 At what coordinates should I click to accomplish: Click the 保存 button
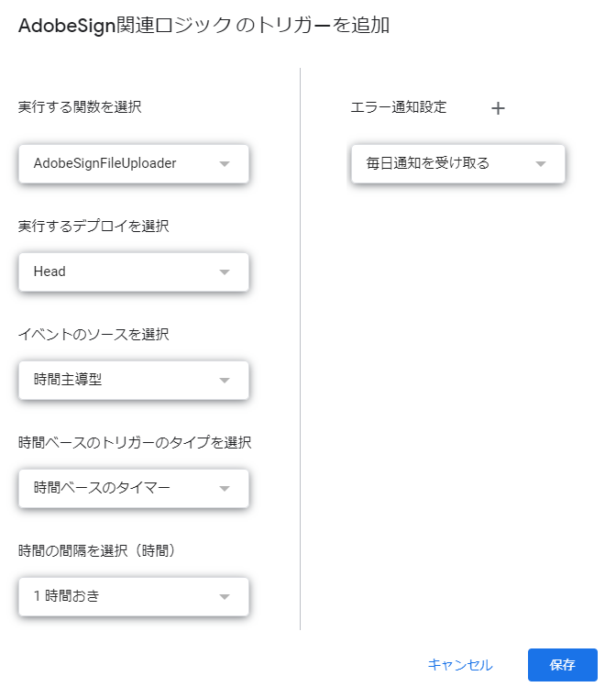pyautogui.click(x=562, y=664)
